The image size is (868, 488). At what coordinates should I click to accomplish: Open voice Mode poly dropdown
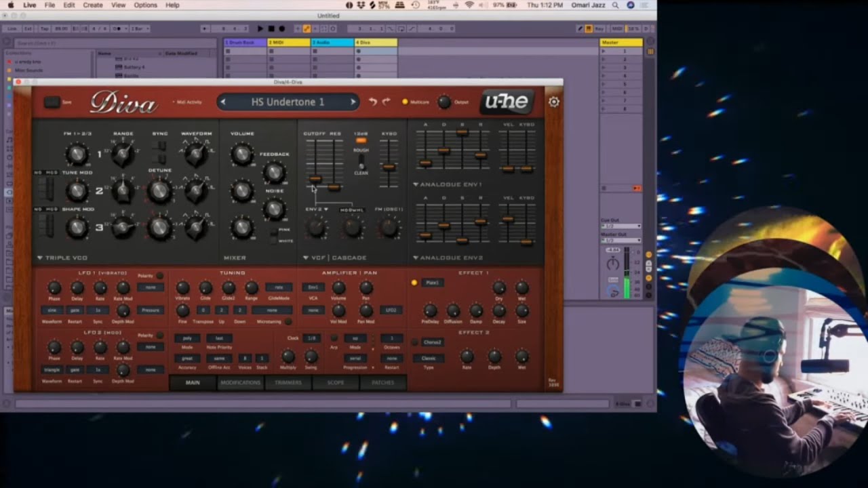click(187, 338)
